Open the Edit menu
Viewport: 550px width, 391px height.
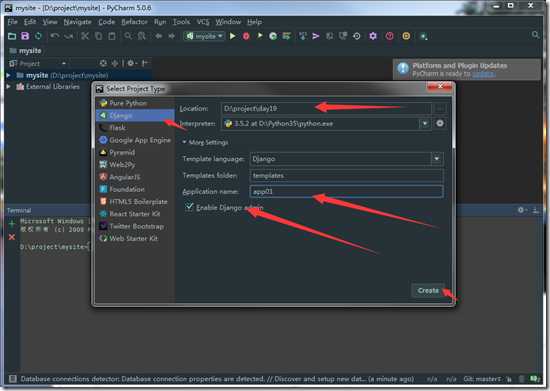tap(30, 22)
